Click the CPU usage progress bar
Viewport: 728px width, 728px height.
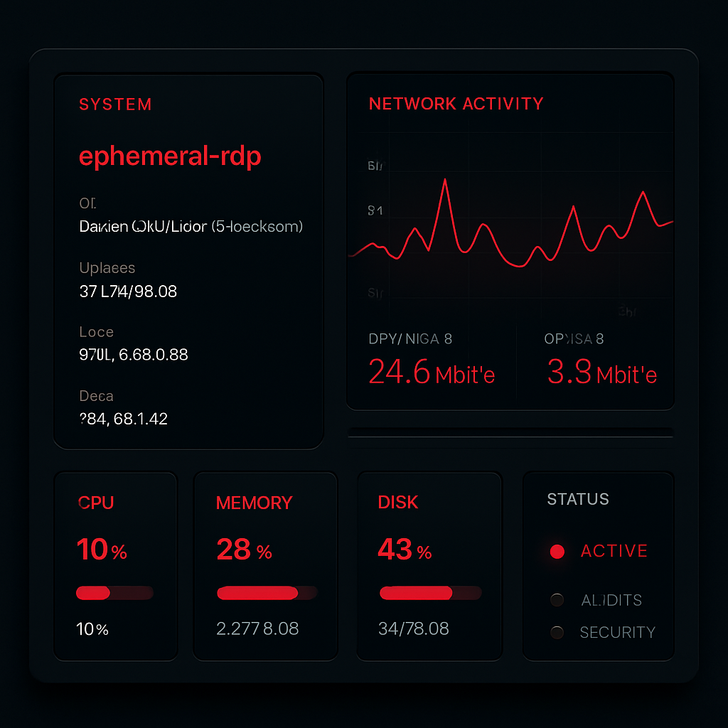tap(114, 593)
